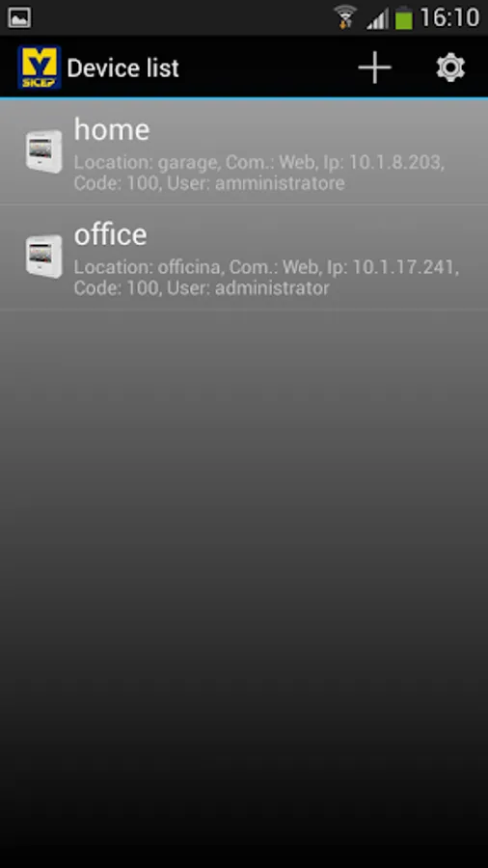Tap the SICEP logo in header
Image resolution: width=488 pixels, height=868 pixels.
39,68
